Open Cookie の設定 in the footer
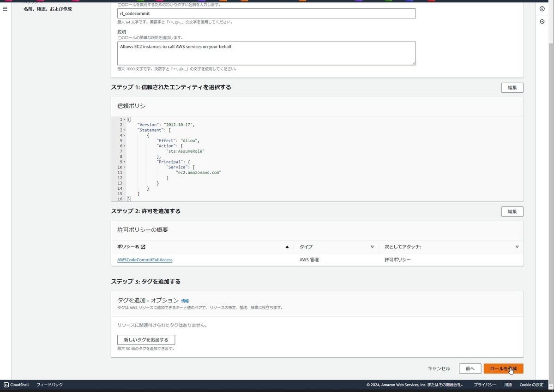Viewport: 554px width, 392px height. (531, 385)
